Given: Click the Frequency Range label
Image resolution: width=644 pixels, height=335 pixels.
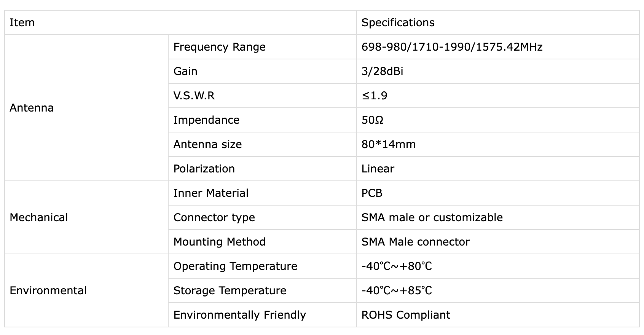Looking at the screenshot, I should coord(219,47).
